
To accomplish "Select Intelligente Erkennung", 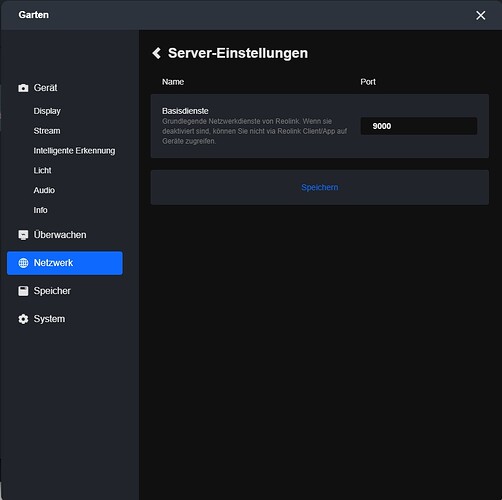I will (x=74, y=151).
